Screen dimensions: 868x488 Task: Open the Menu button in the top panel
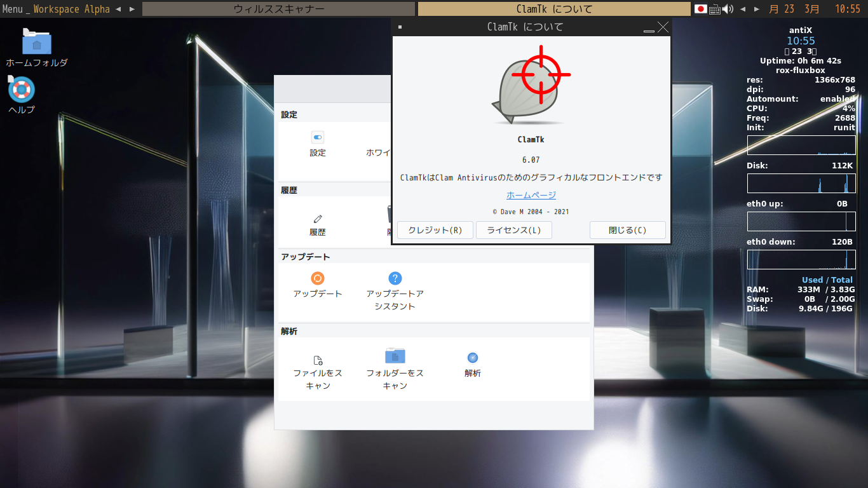tap(13, 9)
